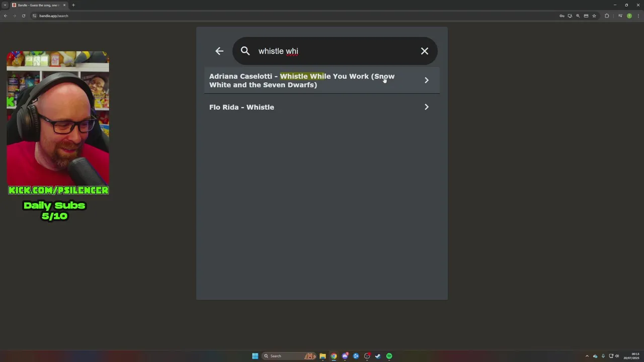Focus the 'whistle whi' search field

(335, 51)
